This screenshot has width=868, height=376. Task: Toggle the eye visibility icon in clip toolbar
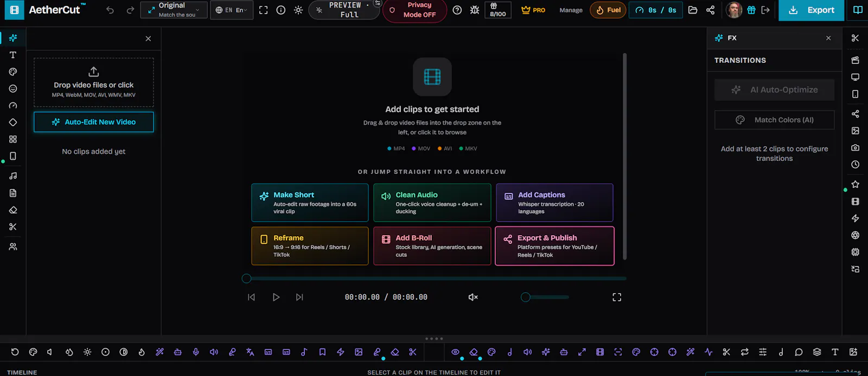(455, 352)
